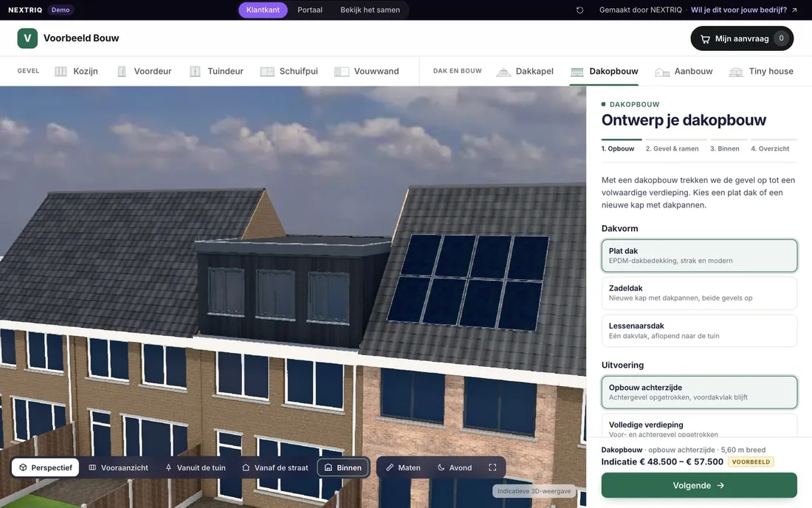Click the Tiny house icon
812x508 pixels.
click(x=736, y=72)
